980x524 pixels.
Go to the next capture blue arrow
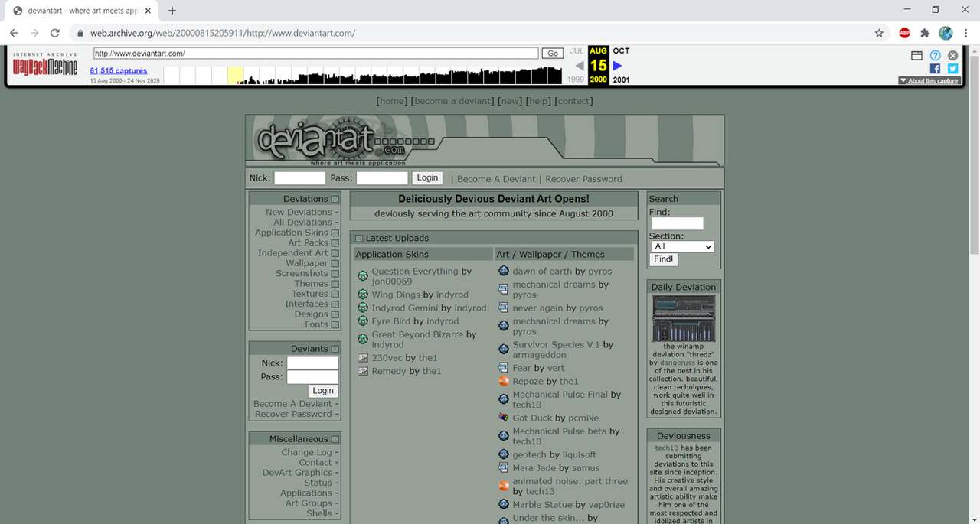[x=617, y=66]
